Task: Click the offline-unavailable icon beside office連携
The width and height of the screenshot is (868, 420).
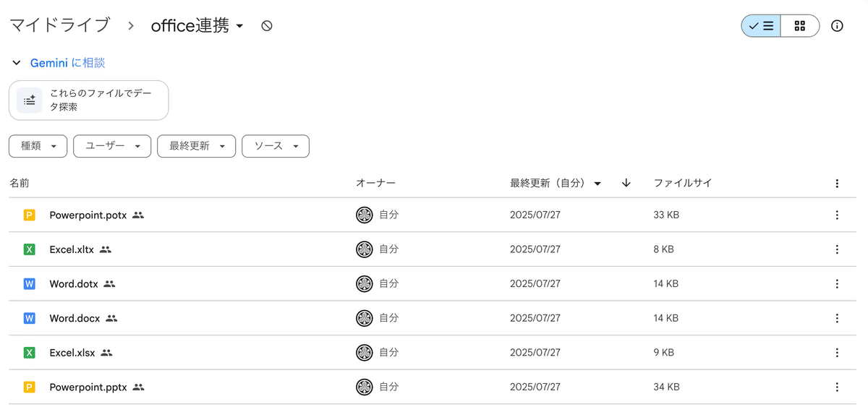Action: tap(267, 26)
